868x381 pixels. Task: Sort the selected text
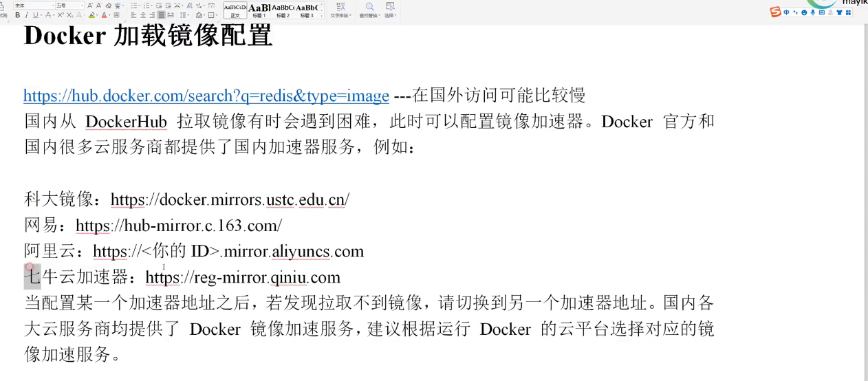click(190, 6)
